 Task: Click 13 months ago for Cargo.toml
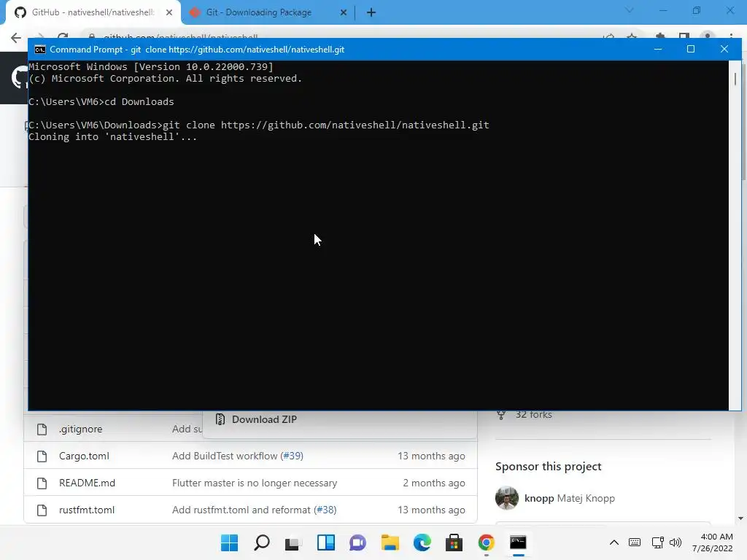pyautogui.click(x=431, y=456)
